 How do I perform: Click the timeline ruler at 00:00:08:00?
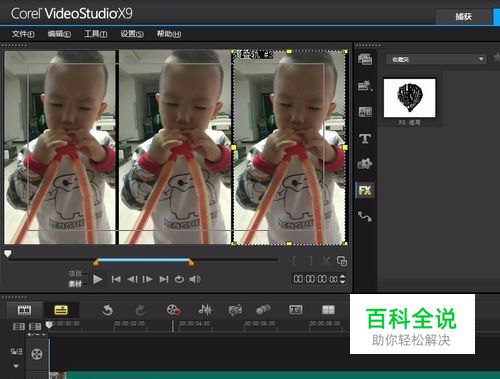pos(325,324)
